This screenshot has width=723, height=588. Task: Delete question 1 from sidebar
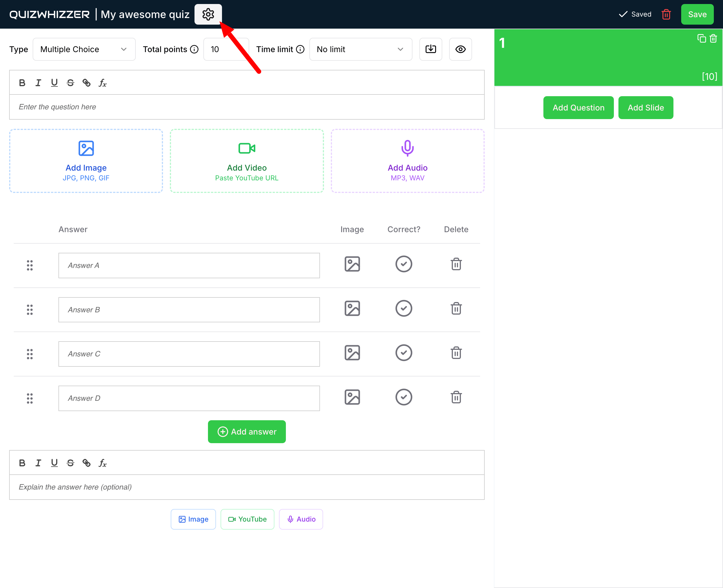(713, 39)
